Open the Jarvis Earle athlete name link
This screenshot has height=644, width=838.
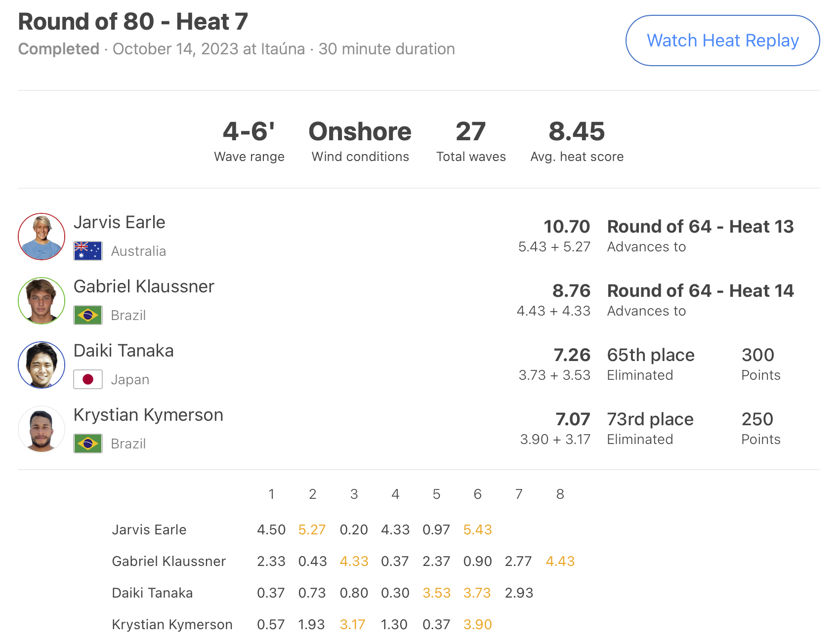pos(119,222)
